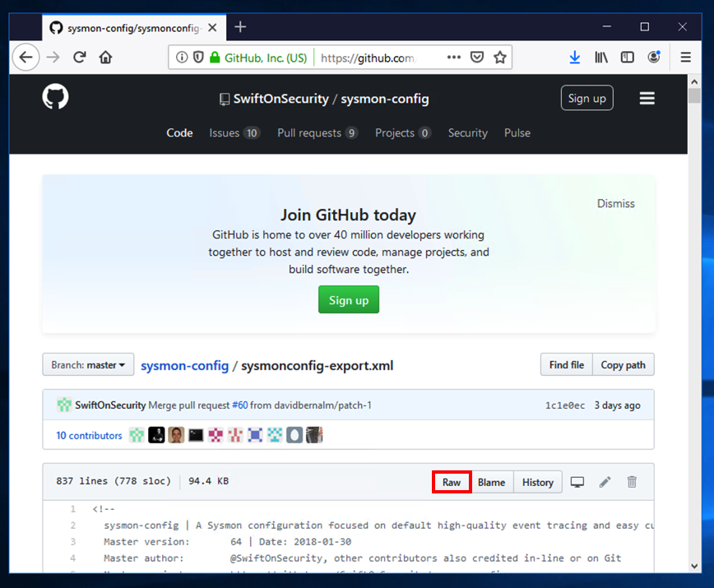Bookmark this page with star icon

pyautogui.click(x=500, y=58)
